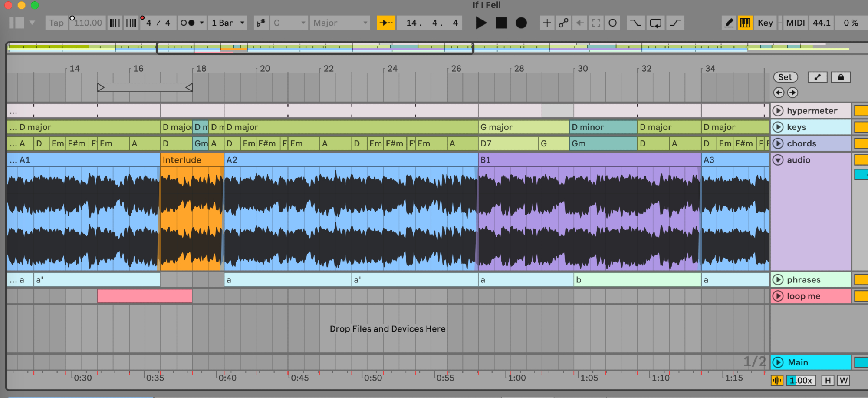Click the MIDI Arrangement Overdub plus button
The height and width of the screenshot is (398, 868).
tap(547, 23)
